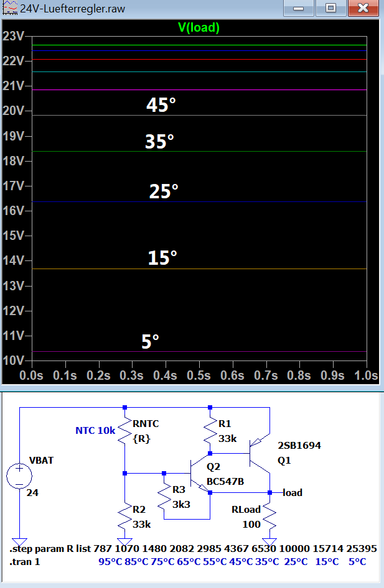Click the 95°C temperature comment
The height and width of the screenshot is (588, 384).
[x=110, y=562]
